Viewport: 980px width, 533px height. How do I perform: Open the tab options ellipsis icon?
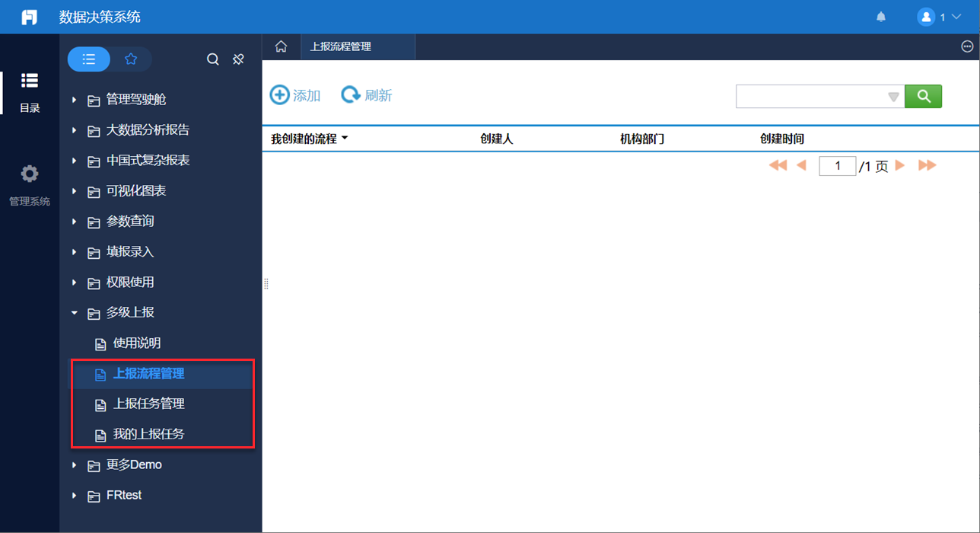click(967, 46)
